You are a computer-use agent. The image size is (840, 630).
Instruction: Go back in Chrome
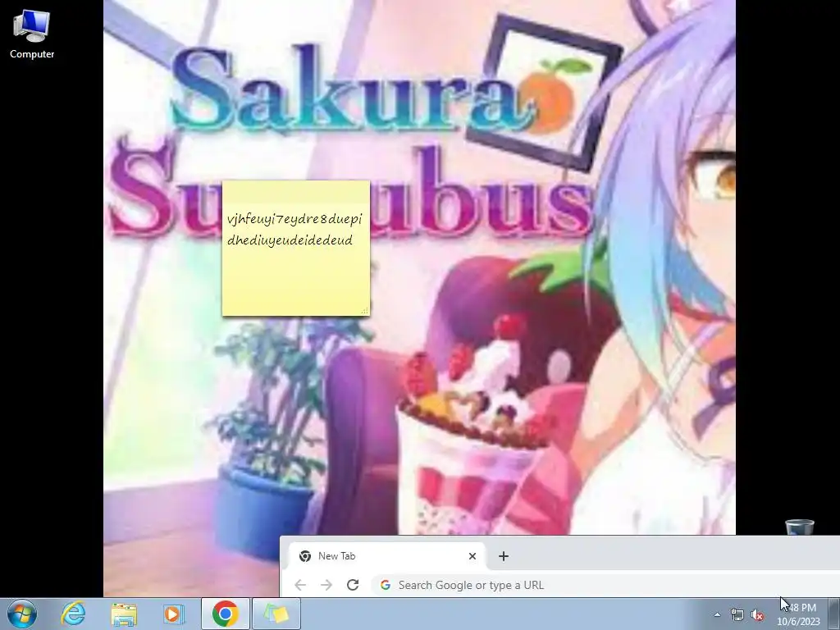(x=300, y=585)
